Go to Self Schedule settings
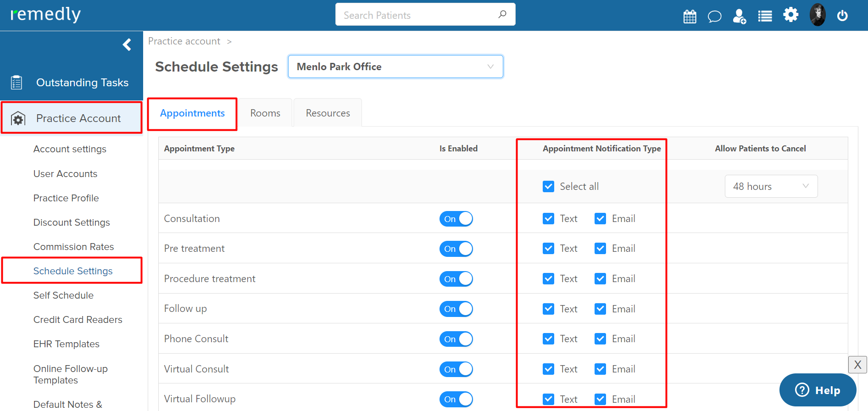The height and width of the screenshot is (411, 868). point(63,295)
